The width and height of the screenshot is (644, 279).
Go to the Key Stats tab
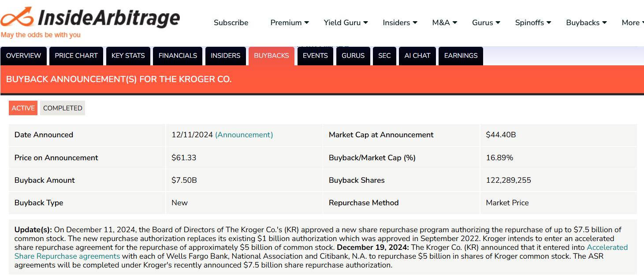click(x=128, y=56)
